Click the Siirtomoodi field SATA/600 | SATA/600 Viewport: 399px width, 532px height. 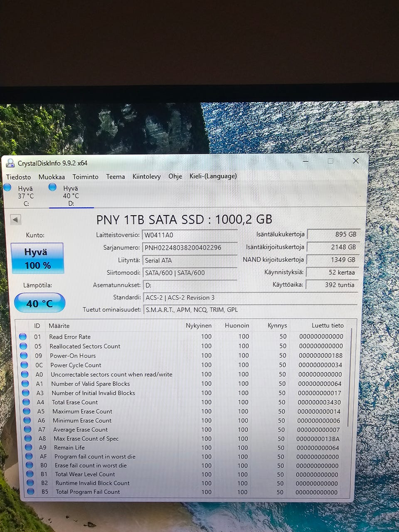click(x=190, y=273)
